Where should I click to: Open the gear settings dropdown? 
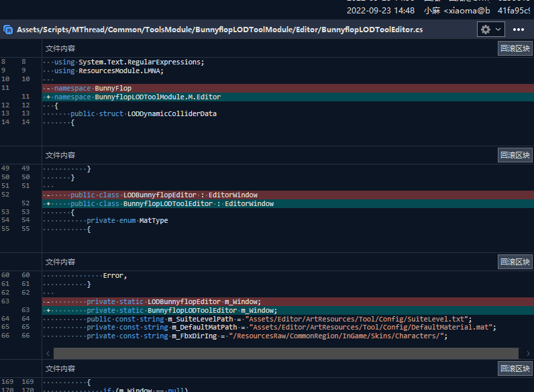click(490, 30)
